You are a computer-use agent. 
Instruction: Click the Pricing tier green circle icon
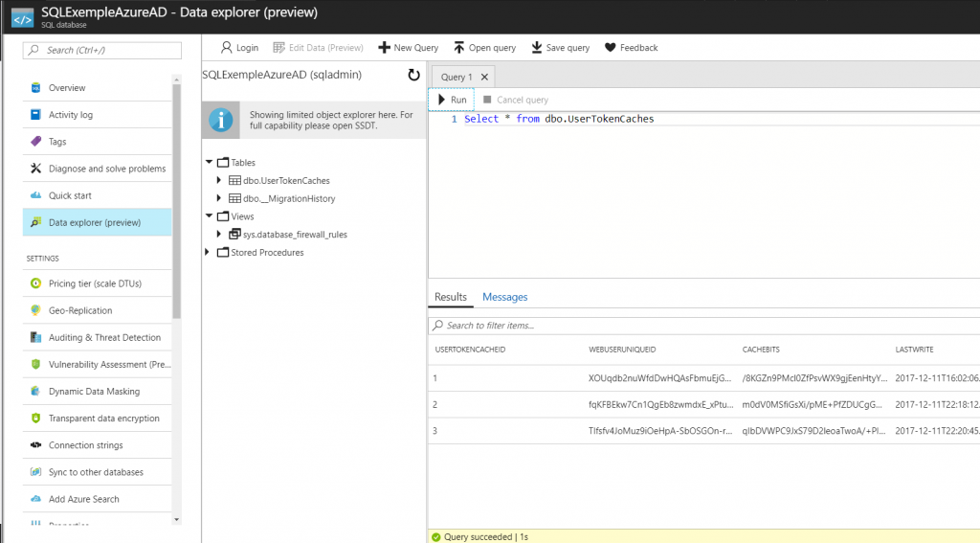point(35,283)
